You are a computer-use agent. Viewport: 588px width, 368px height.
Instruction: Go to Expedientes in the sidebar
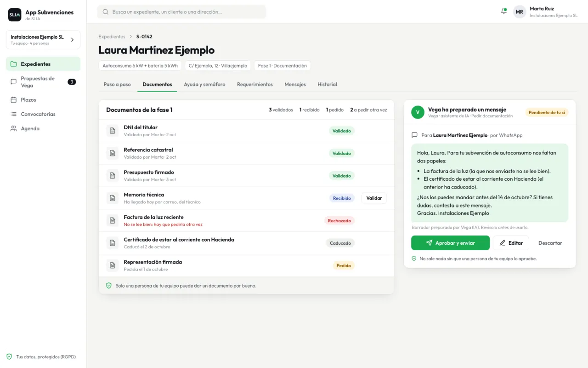(43, 64)
